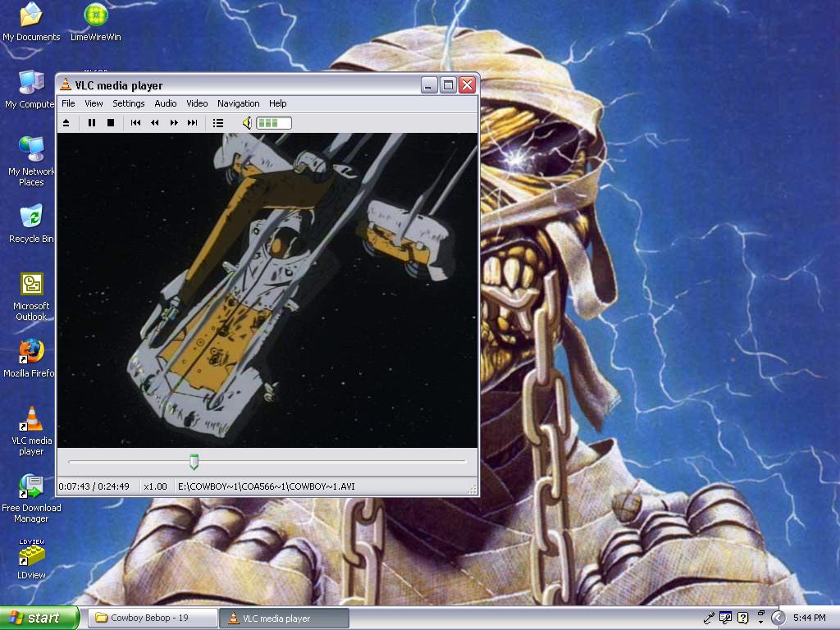Open the Settings menu
840x630 pixels.
tap(129, 103)
